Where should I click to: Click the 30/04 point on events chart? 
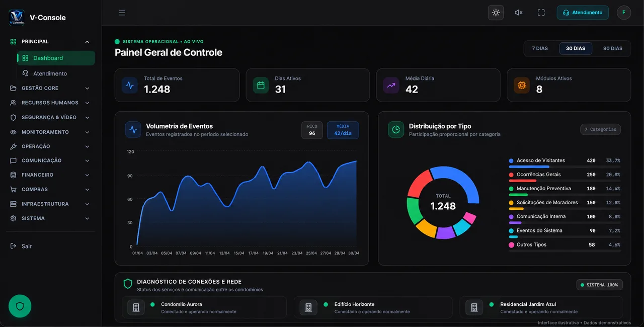click(356, 161)
